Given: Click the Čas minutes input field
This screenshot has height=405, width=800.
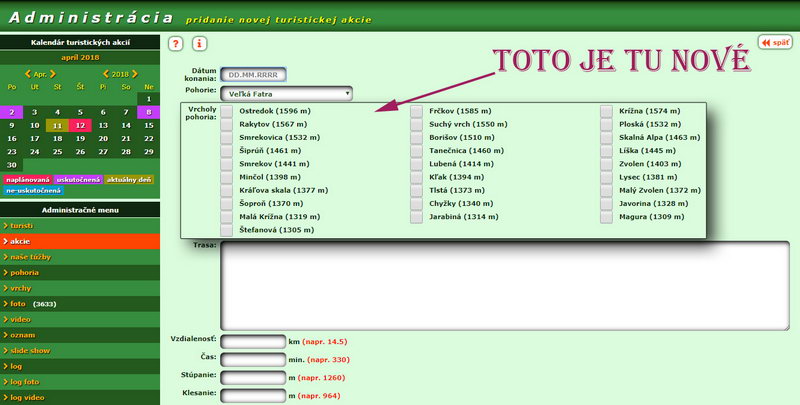Looking at the screenshot, I should click(x=253, y=360).
